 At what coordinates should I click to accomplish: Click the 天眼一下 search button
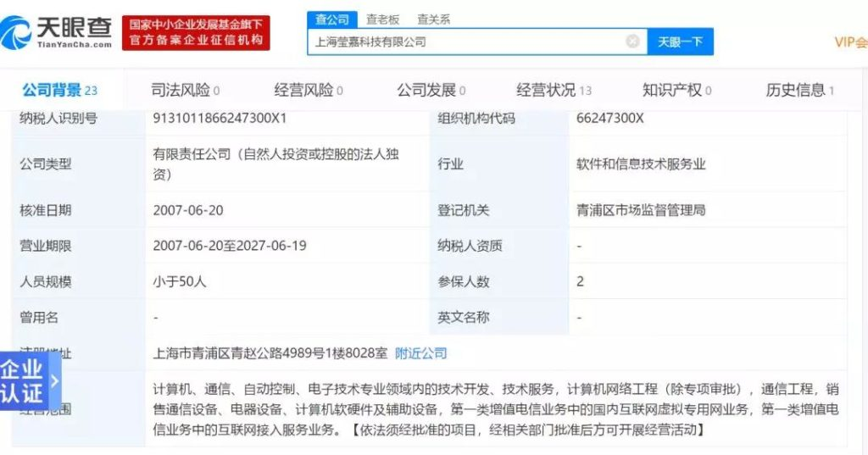tap(680, 42)
